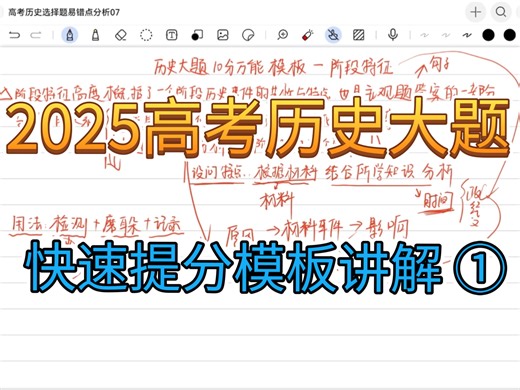
Task: Pick the thinnest stroke width preset
Action: (x=424, y=35)
